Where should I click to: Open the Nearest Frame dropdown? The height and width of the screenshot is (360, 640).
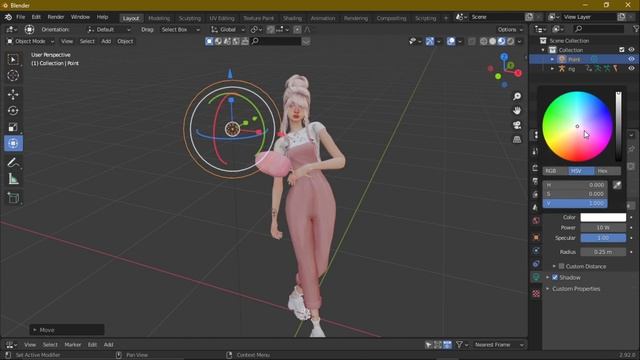tap(498, 345)
